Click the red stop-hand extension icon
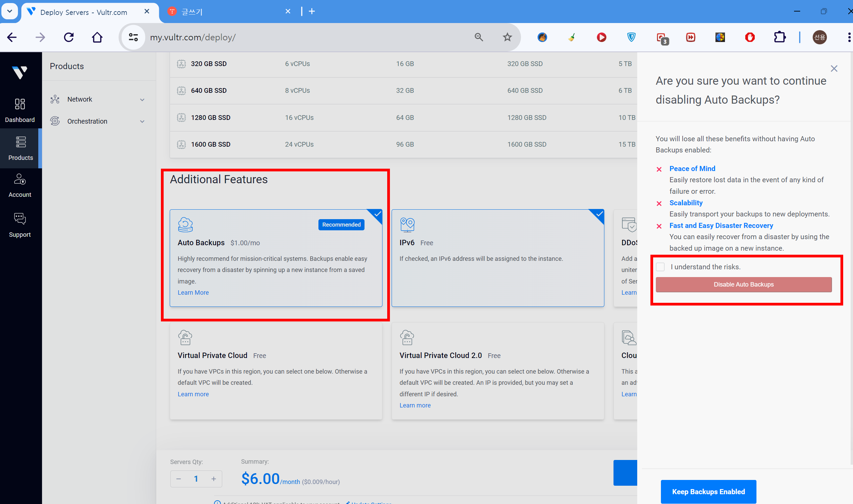This screenshot has width=853, height=504. pos(750,37)
